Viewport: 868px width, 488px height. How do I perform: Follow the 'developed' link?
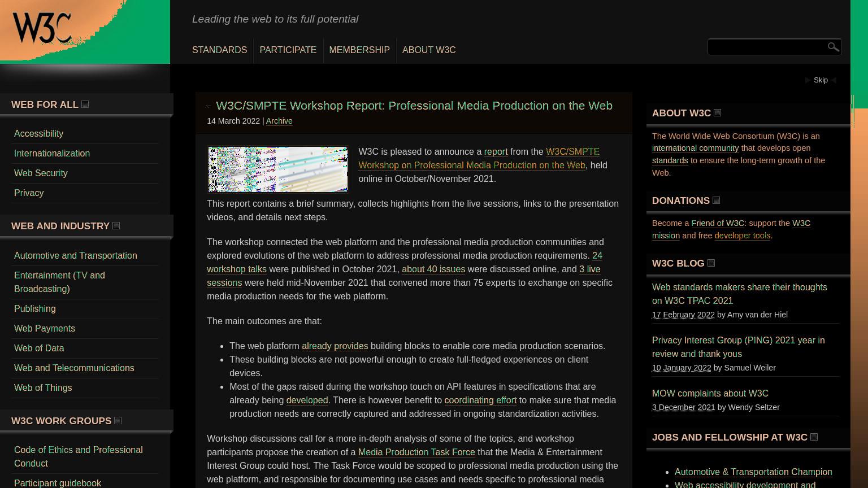pos(307,400)
